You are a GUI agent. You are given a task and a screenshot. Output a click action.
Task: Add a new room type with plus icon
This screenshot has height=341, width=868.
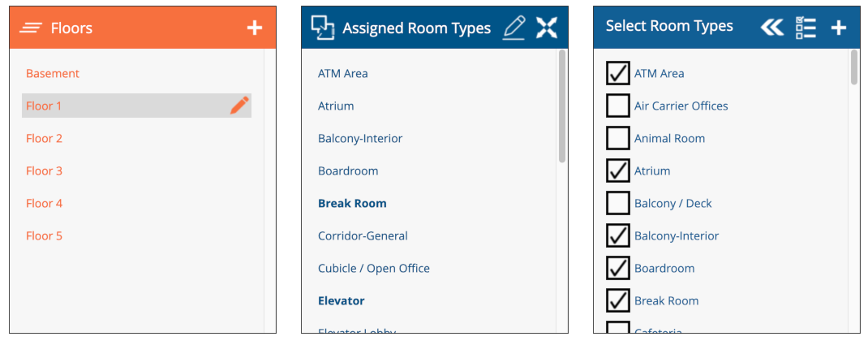coord(839,28)
